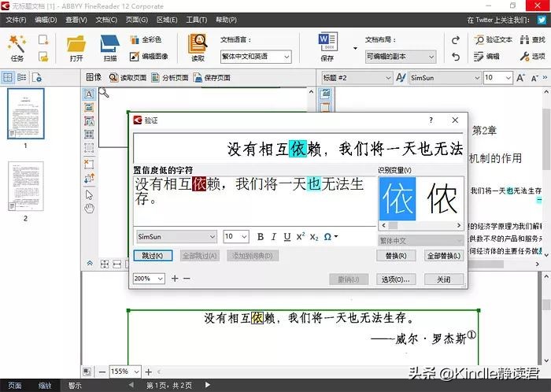Select page 2 thumbnail
The width and height of the screenshot is (551, 392).
(x=26, y=187)
